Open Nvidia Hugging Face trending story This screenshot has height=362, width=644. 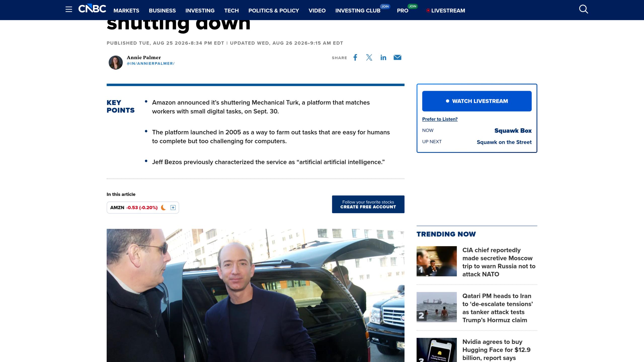coord(496,350)
